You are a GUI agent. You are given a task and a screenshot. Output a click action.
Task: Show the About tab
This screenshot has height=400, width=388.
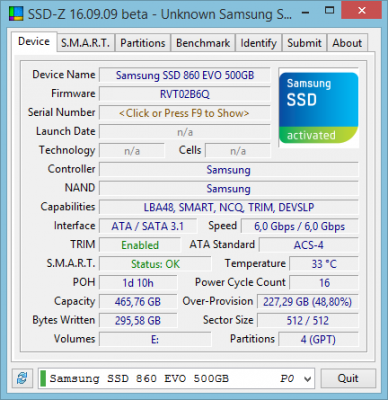click(347, 43)
